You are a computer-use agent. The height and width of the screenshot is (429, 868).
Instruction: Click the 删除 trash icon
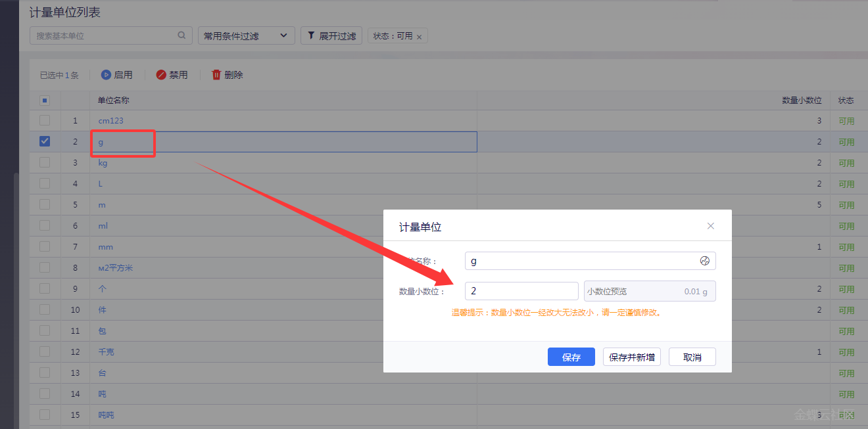click(216, 75)
